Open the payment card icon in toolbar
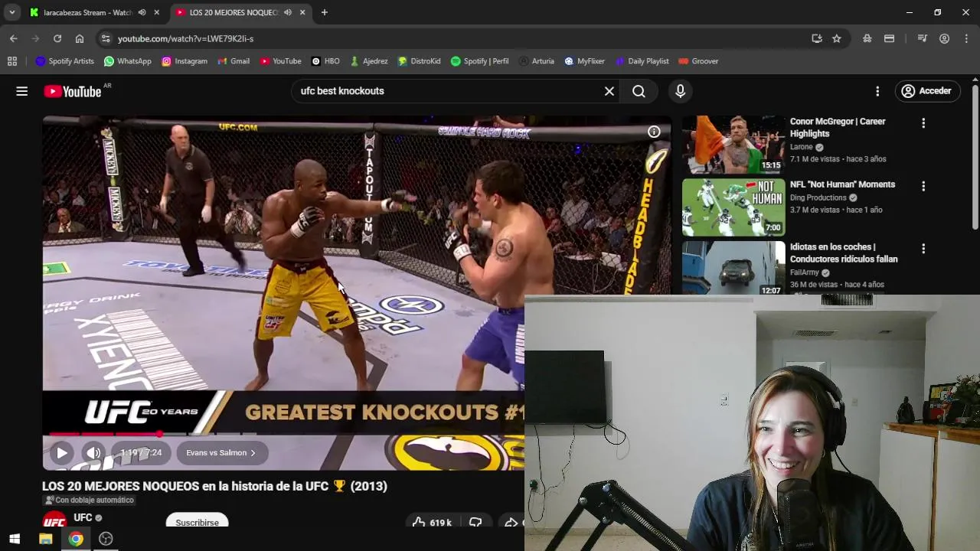Screen dimensions: 980x551 tap(889, 38)
